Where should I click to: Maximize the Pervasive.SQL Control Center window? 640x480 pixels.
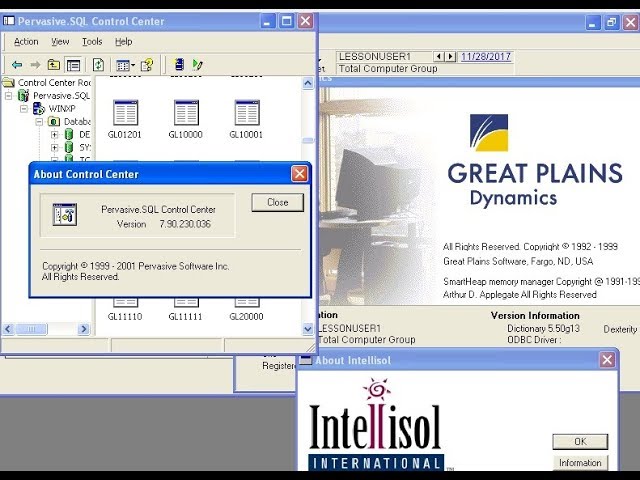tap(287, 21)
